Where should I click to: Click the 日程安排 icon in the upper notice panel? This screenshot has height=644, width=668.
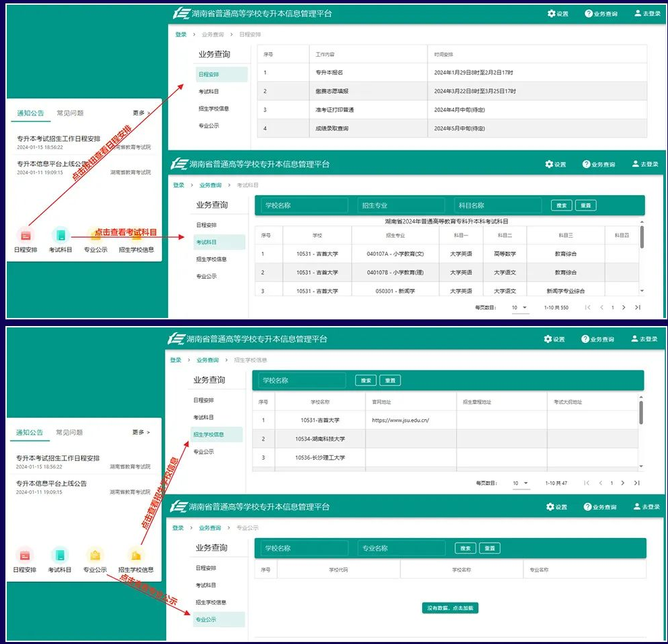[x=26, y=235]
